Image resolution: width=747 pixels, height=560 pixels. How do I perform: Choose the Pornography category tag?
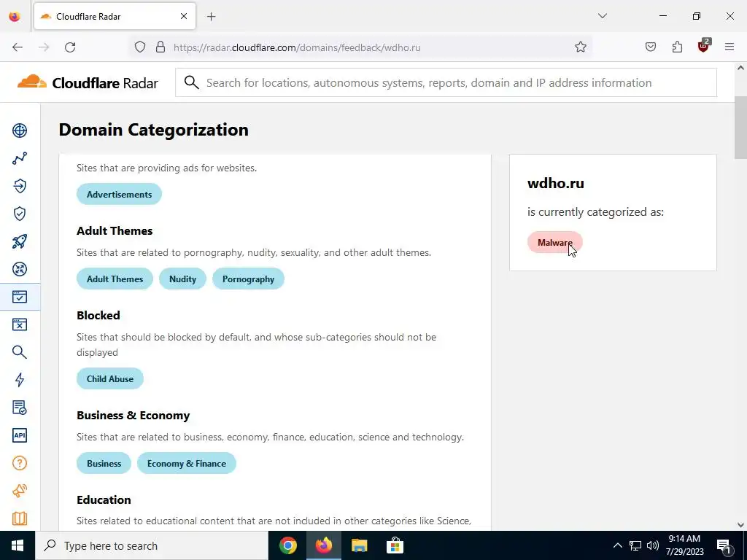(x=248, y=279)
